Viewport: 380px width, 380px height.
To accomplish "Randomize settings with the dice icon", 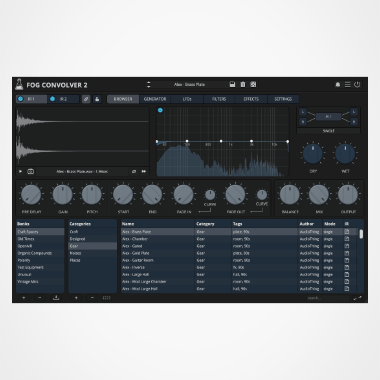I will pos(253,84).
